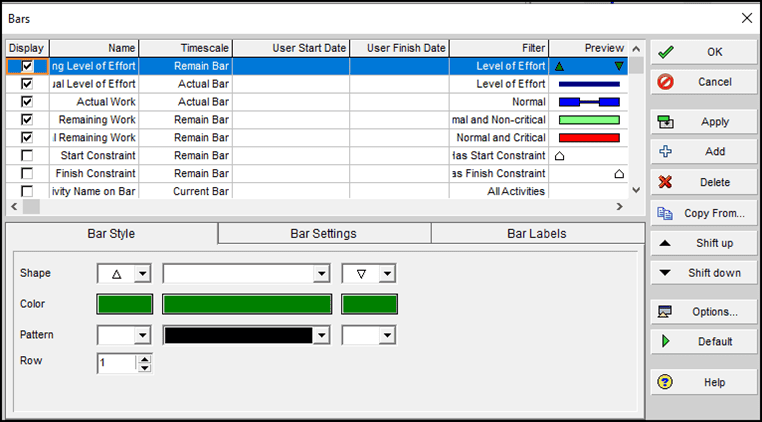Enable display for the Finish Constraint bar
The height and width of the screenshot is (422, 762).
(x=27, y=174)
